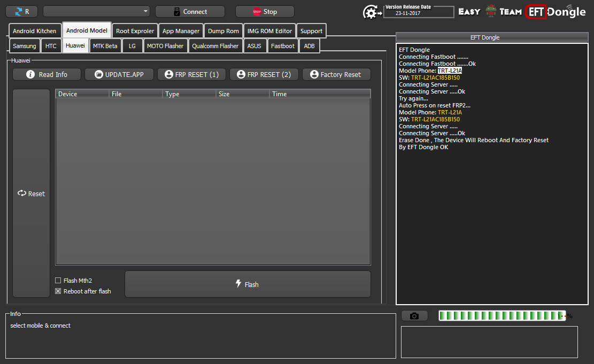594x364 pixels.
Task: Click the FRP RESET (2) button
Action: (x=264, y=75)
